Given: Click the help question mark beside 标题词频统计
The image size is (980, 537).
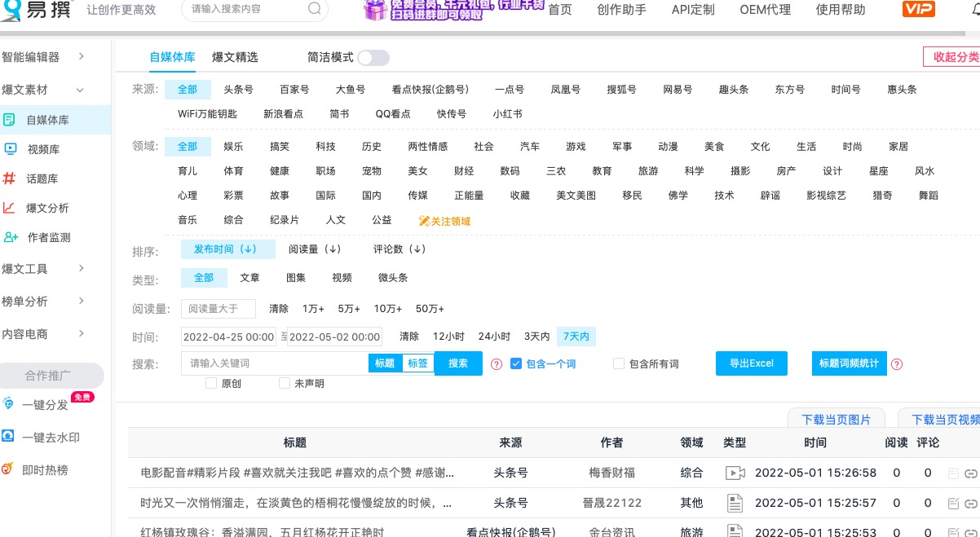Looking at the screenshot, I should coord(897,364).
